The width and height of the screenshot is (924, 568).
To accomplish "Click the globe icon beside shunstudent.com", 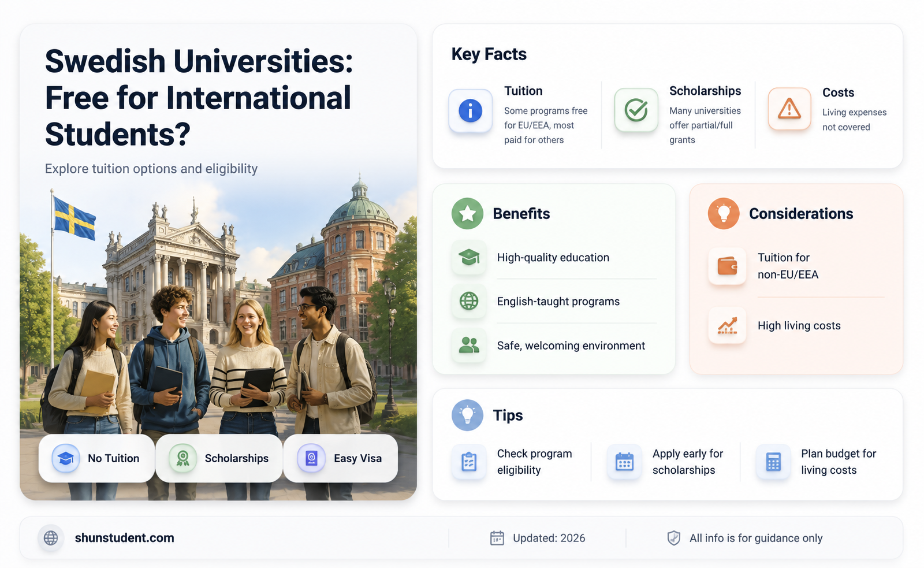I will pos(51,538).
